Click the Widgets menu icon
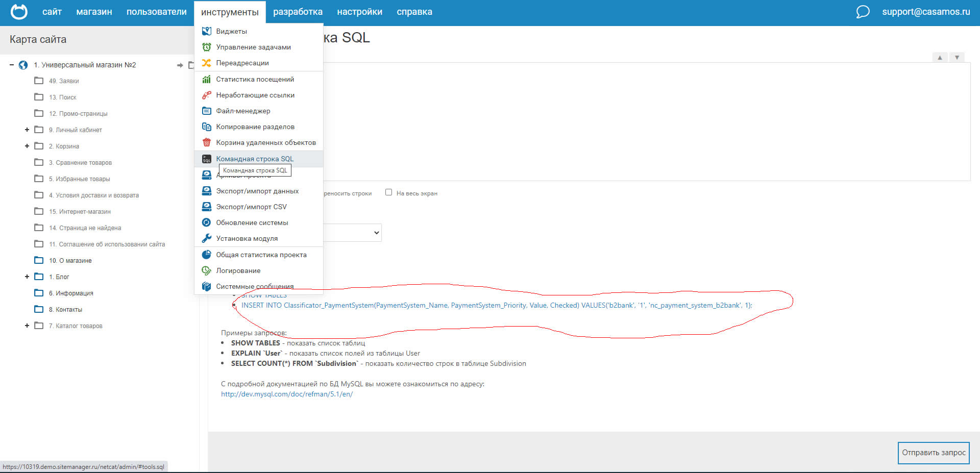Screen dimensions: 980x473 tap(206, 31)
